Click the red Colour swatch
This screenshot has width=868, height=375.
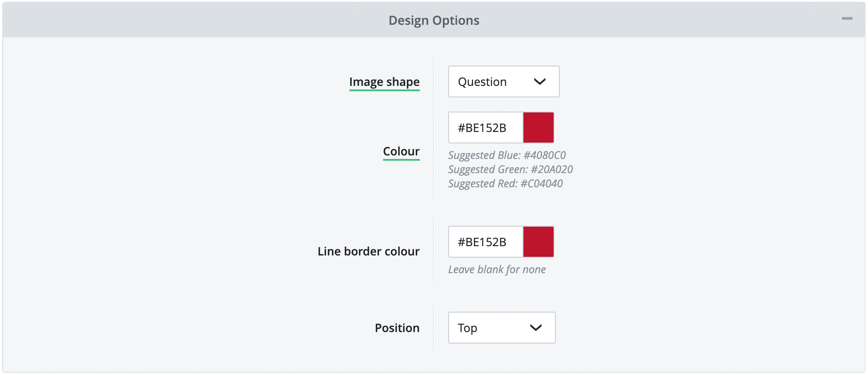[x=538, y=127]
